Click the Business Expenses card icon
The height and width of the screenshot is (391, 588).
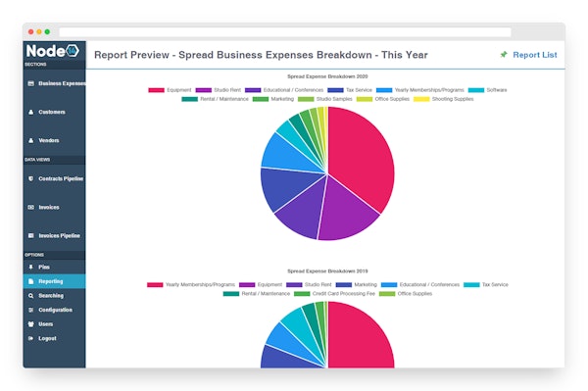(31, 83)
